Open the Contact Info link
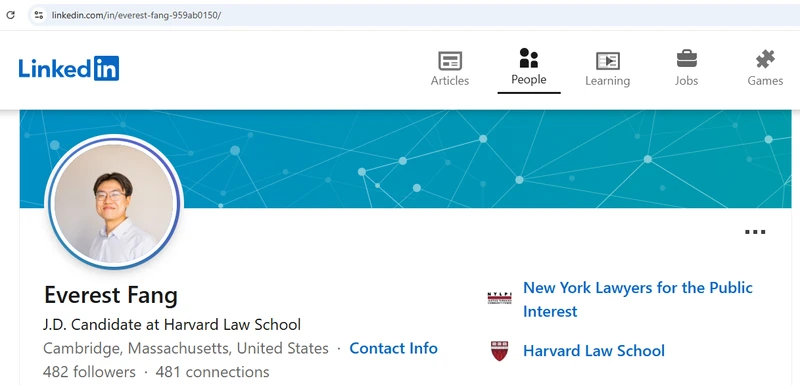800x385 pixels. click(393, 348)
